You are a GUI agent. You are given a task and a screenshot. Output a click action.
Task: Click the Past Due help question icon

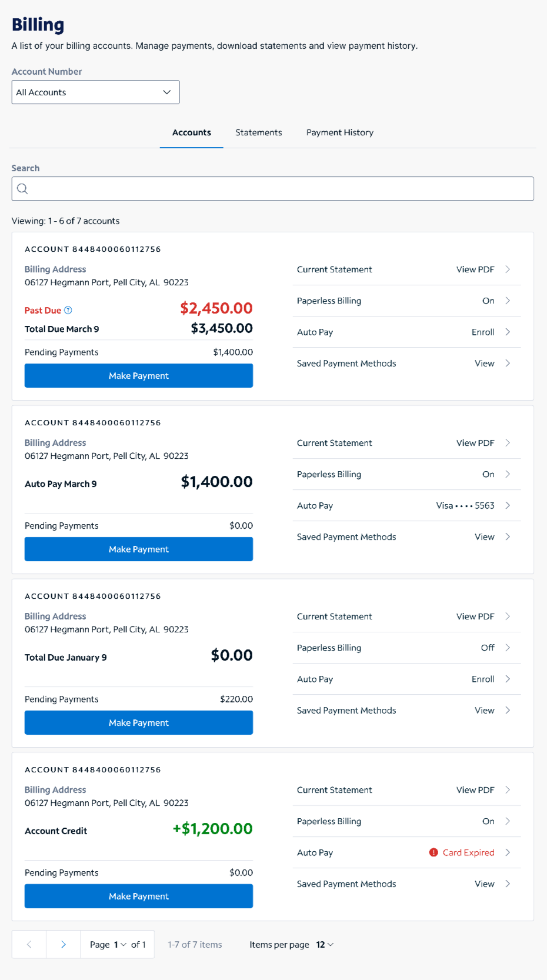coord(68,310)
